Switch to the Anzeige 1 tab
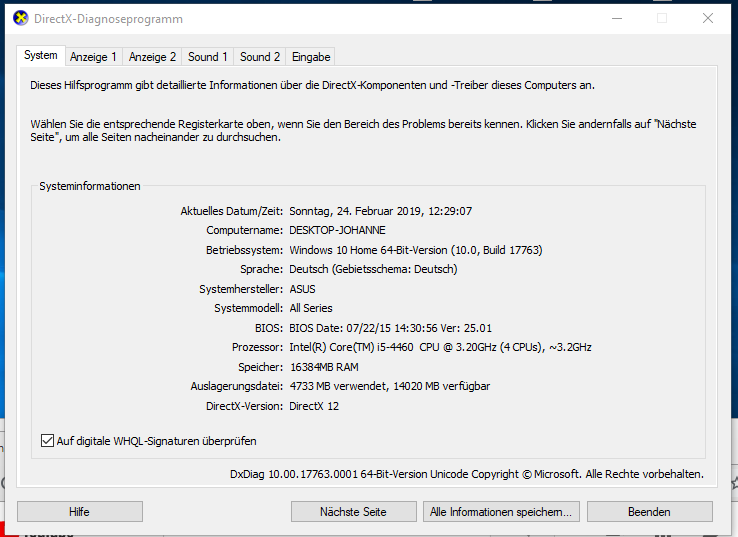The image size is (738, 537). [93, 57]
